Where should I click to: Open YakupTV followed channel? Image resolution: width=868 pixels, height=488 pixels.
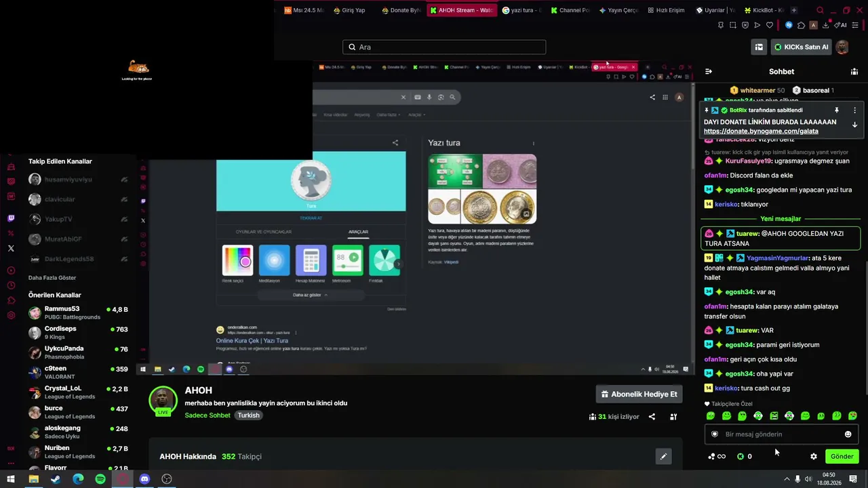click(x=79, y=219)
